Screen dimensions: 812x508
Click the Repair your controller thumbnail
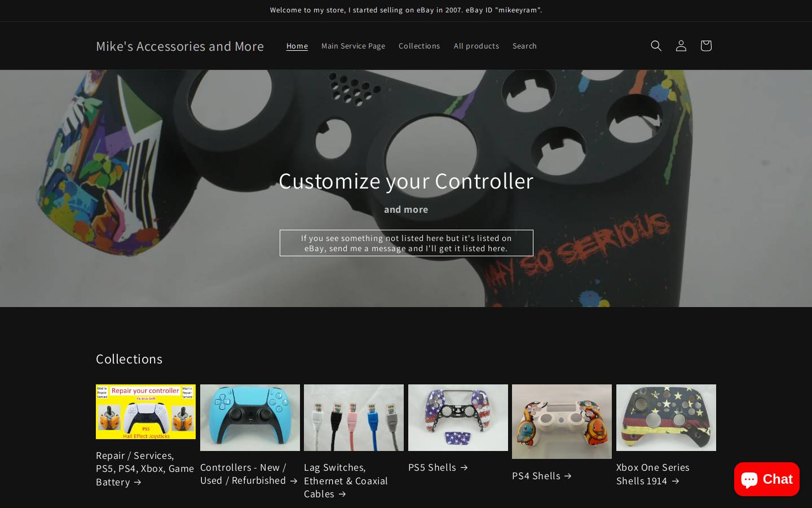(x=145, y=412)
